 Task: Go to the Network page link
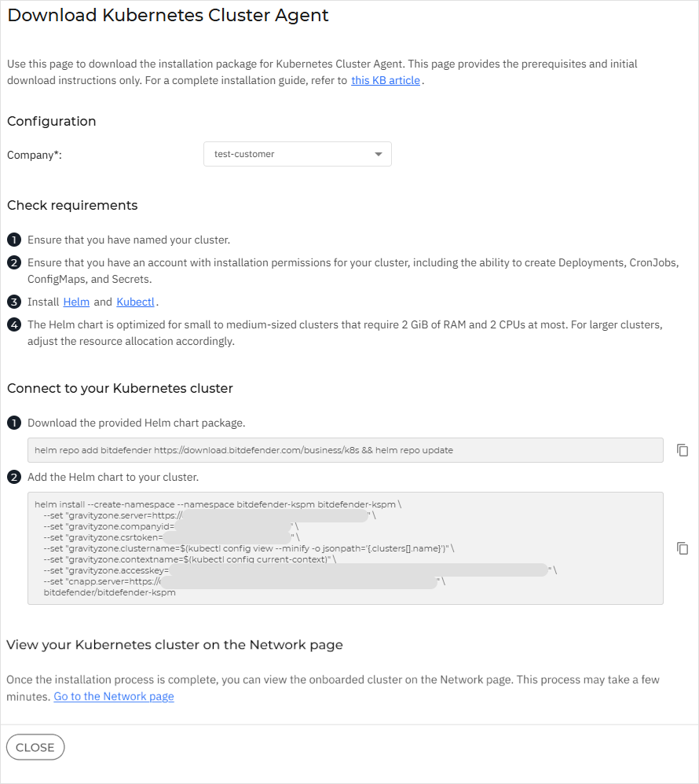click(113, 696)
